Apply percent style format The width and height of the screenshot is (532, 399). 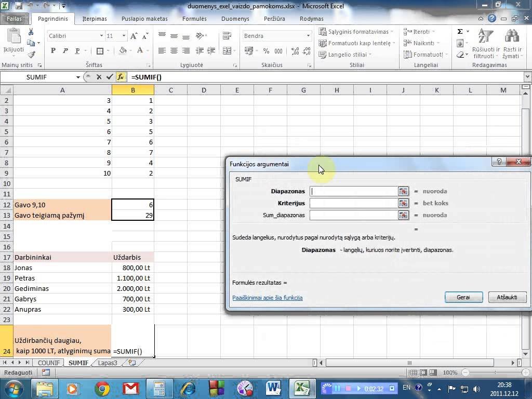(267, 51)
